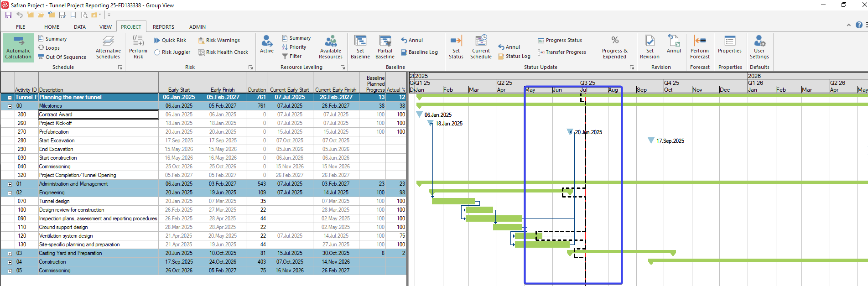
Task: Collapse the 02 Engineering group
Action: tap(10, 193)
